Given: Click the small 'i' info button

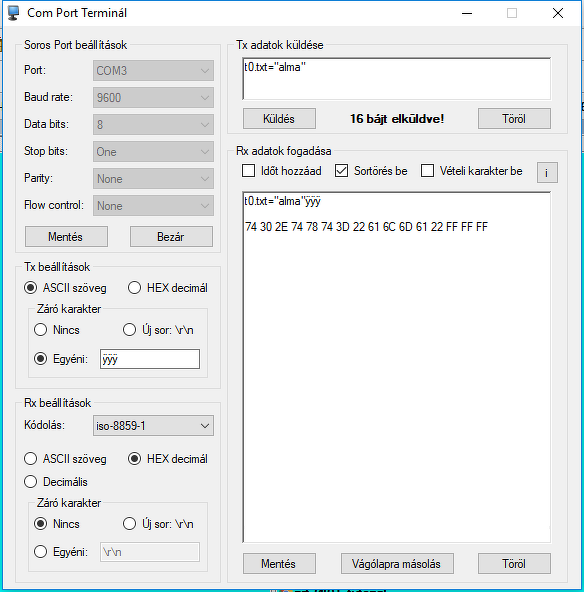Looking at the screenshot, I should [x=547, y=173].
